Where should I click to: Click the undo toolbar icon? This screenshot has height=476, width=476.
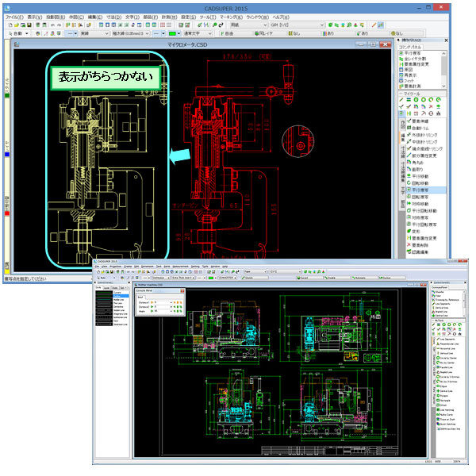click(x=52, y=25)
